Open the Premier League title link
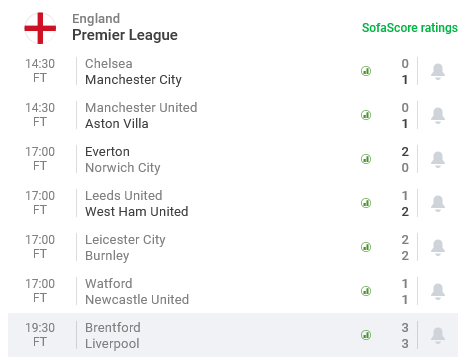Screen dimensions: 465x361 click(x=125, y=35)
